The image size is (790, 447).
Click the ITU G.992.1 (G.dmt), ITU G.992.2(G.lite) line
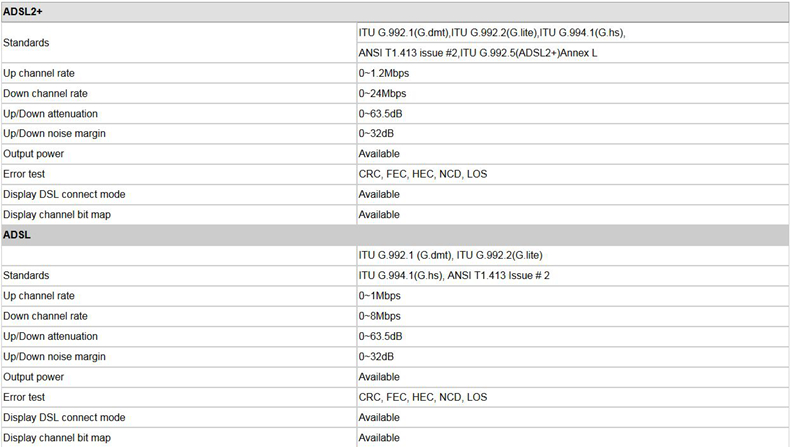451,255
